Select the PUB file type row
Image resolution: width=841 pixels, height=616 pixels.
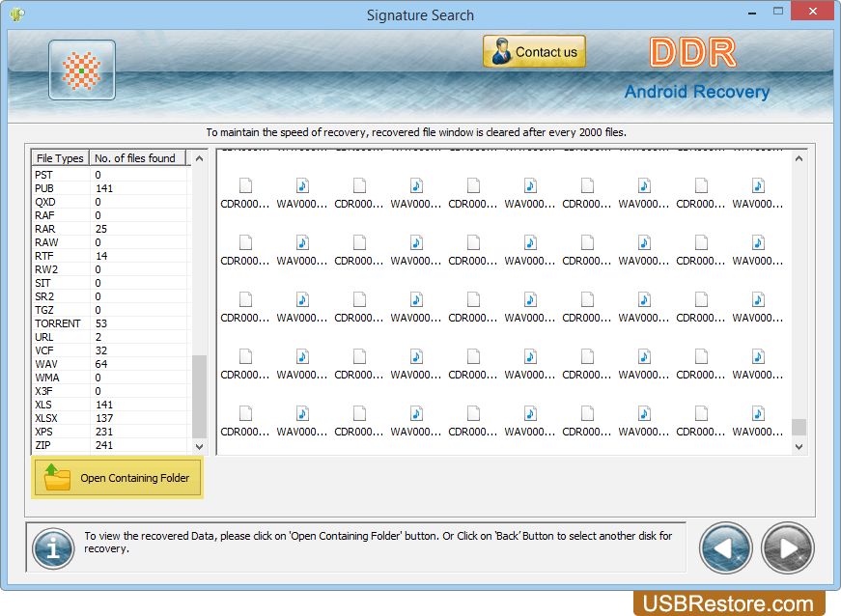[x=110, y=188]
